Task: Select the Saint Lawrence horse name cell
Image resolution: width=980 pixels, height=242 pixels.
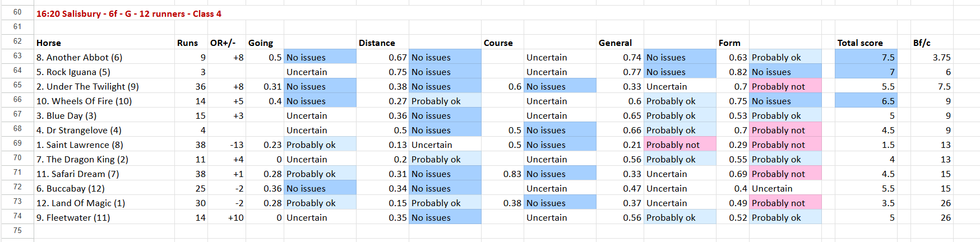Action: click(x=80, y=145)
